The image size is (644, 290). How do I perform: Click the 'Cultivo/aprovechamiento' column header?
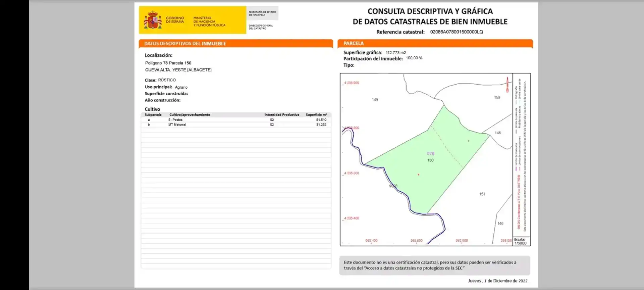click(x=190, y=115)
